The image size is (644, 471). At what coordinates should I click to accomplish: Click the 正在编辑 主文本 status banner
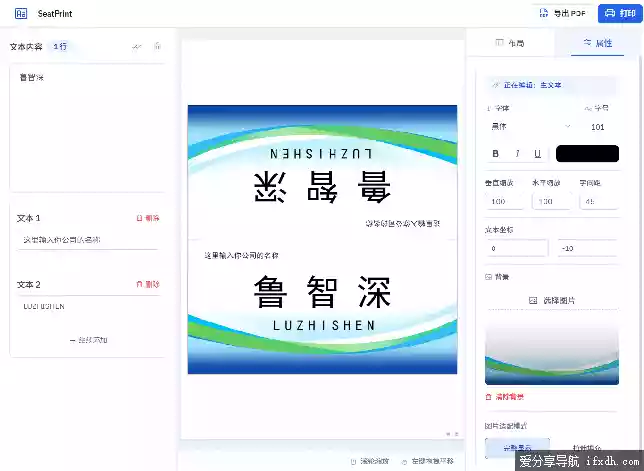[551, 85]
